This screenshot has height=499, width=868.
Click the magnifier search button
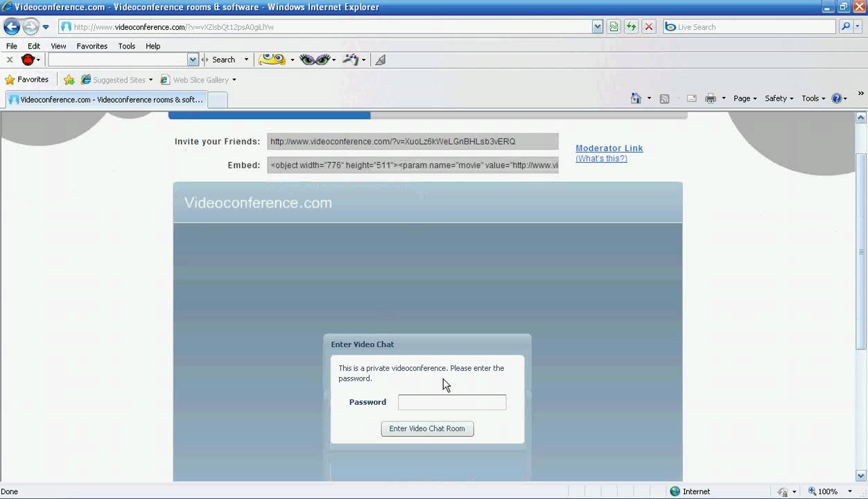845,27
